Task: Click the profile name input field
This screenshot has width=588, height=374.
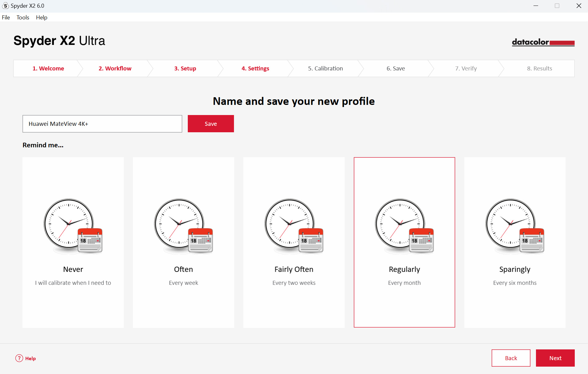Action: 102,124
